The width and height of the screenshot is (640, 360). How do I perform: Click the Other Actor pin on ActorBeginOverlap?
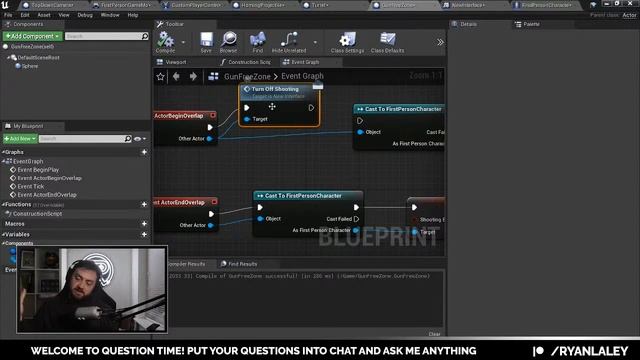click(209, 139)
